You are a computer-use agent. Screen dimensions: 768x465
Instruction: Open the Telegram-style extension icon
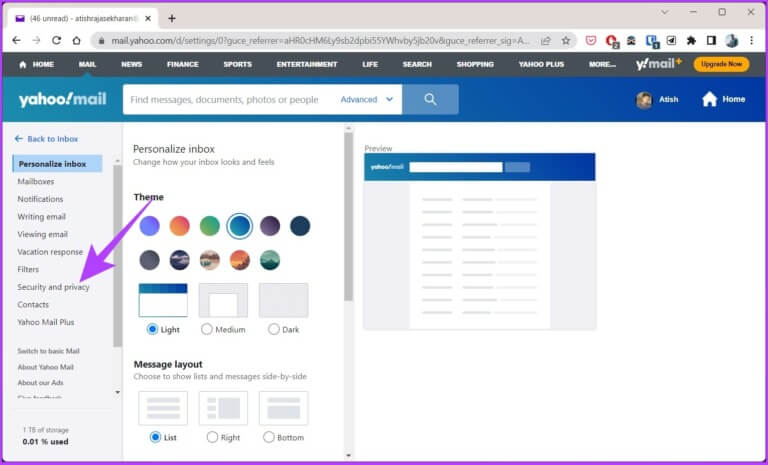[671, 41]
